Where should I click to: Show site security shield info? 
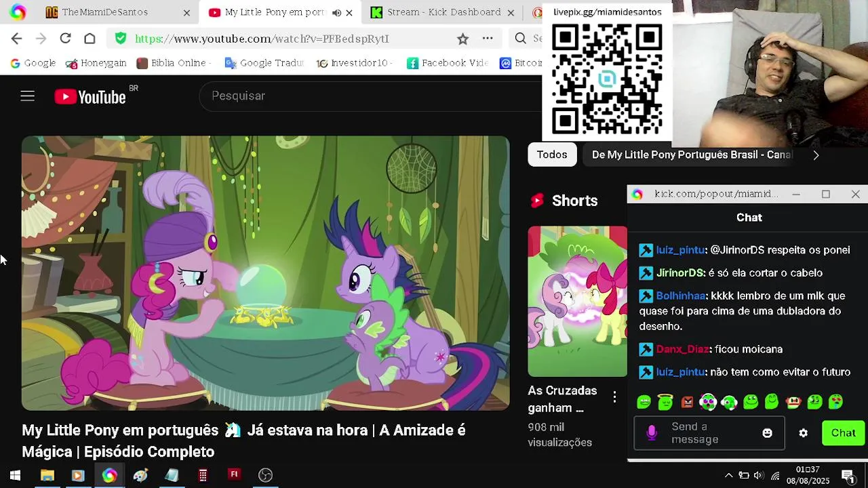coord(121,39)
